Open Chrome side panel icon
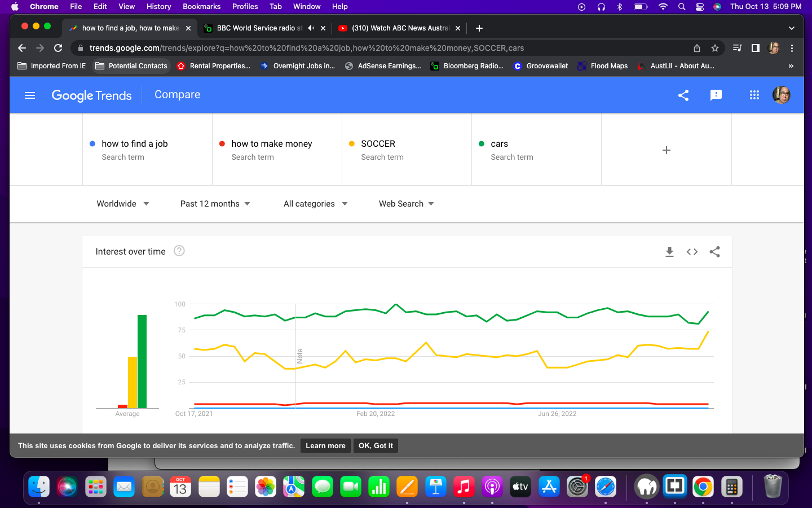 point(756,48)
